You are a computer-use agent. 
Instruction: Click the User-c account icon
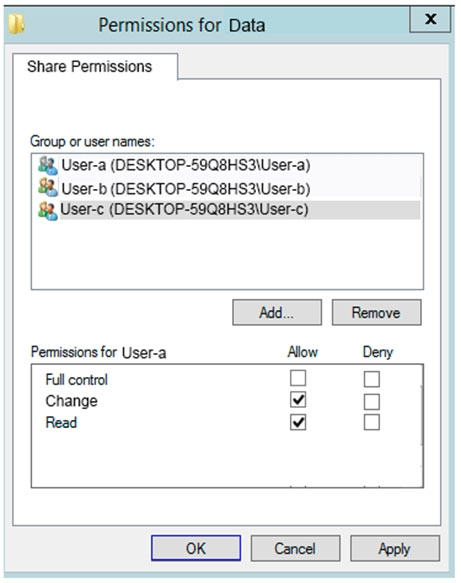(x=48, y=210)
